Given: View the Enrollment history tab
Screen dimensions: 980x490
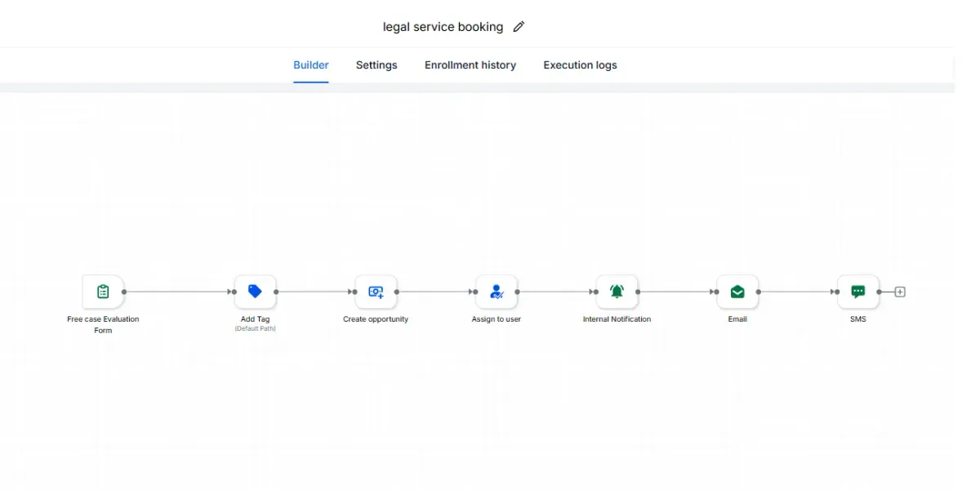Looking at the screenshot, I should pos(470,65).
